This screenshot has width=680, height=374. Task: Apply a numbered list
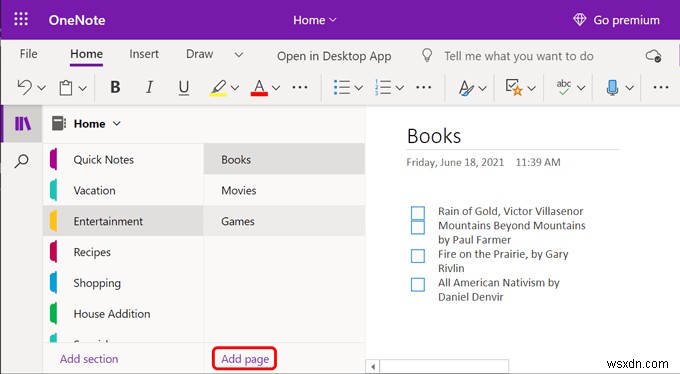[x=383, y=87]
